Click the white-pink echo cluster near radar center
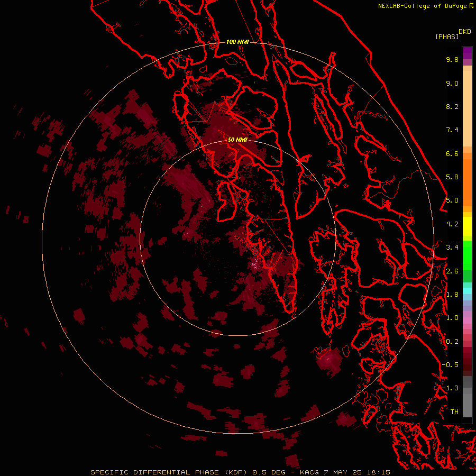Viewport: 476px width, 476px height. coord(254,264)
